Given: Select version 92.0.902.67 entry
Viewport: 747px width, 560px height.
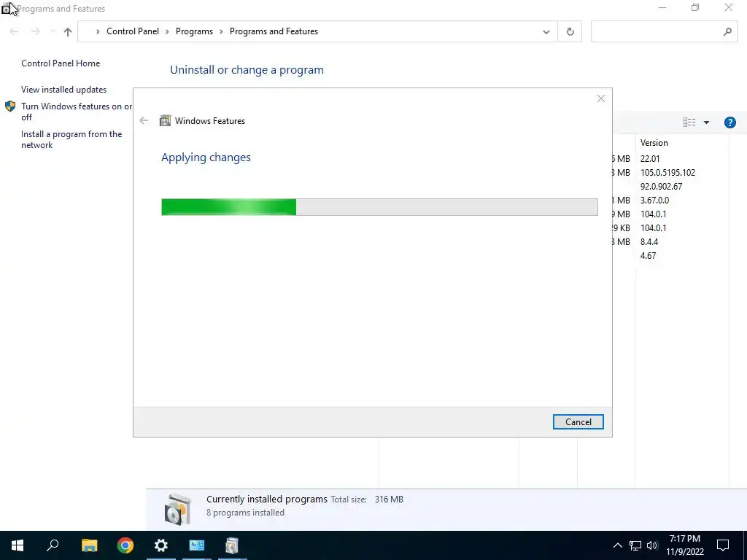Looking at the screenshot, I should tap(661, 186).
